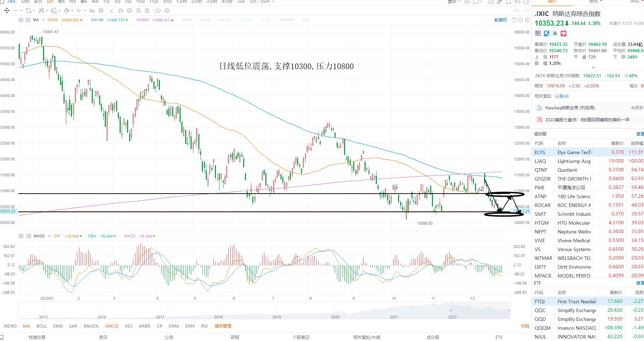
Task: Remove the MA indicator with the X icon
Action: (28, 20)
